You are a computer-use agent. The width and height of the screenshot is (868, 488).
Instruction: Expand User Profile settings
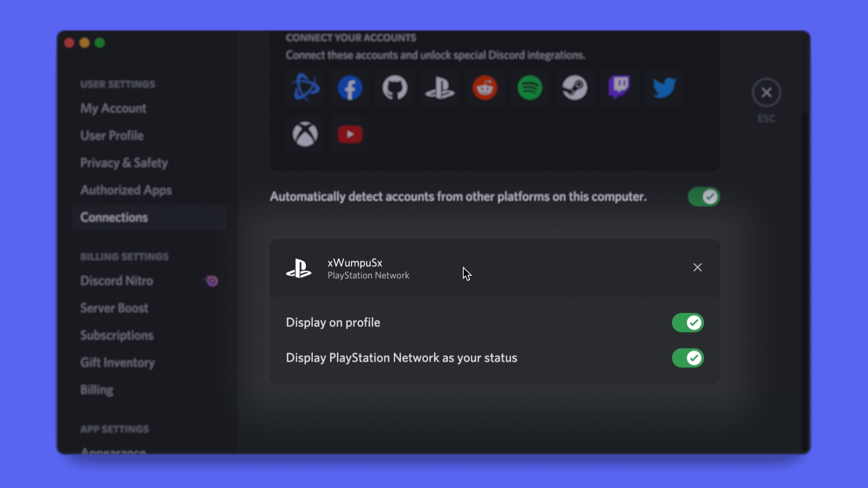[x=112, y=135]
